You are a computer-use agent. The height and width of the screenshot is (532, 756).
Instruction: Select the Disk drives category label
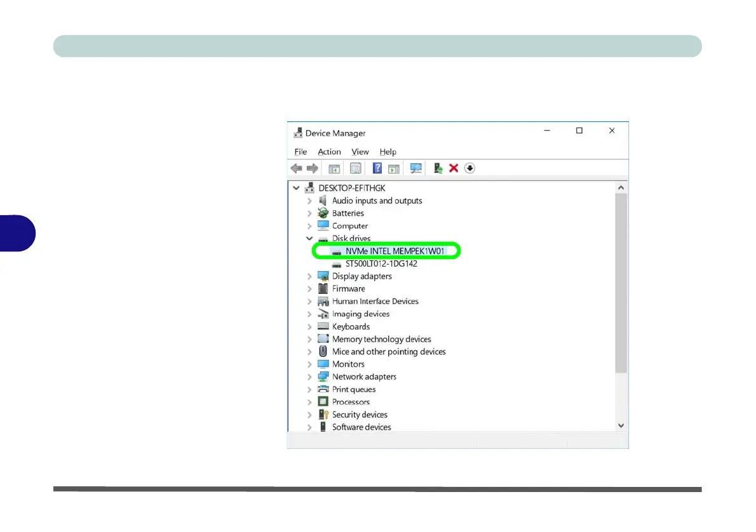351,239
